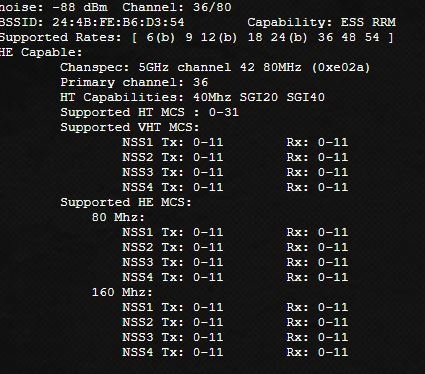
Task: Click the Primary channel: 36 line
Action: [134, 82]
